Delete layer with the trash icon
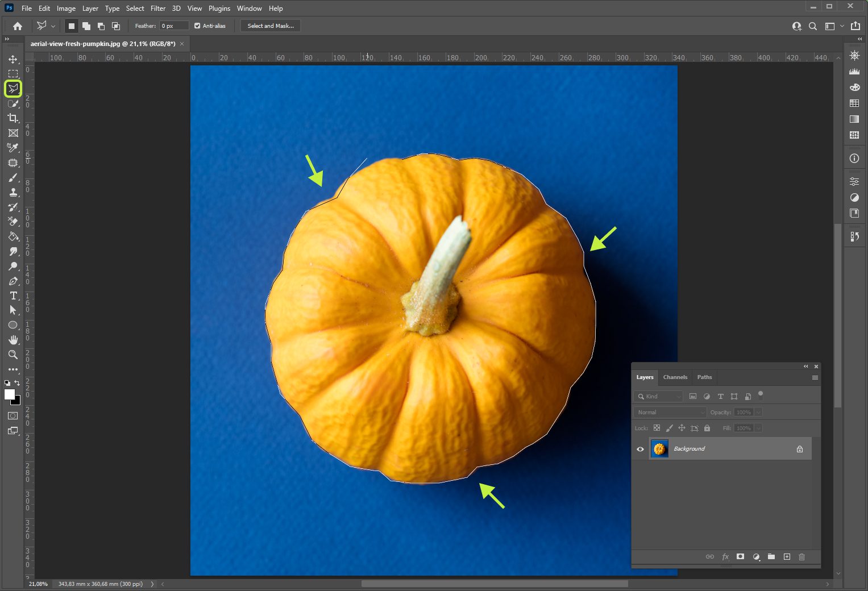The image size is (868, 591). tap(801, 557)
